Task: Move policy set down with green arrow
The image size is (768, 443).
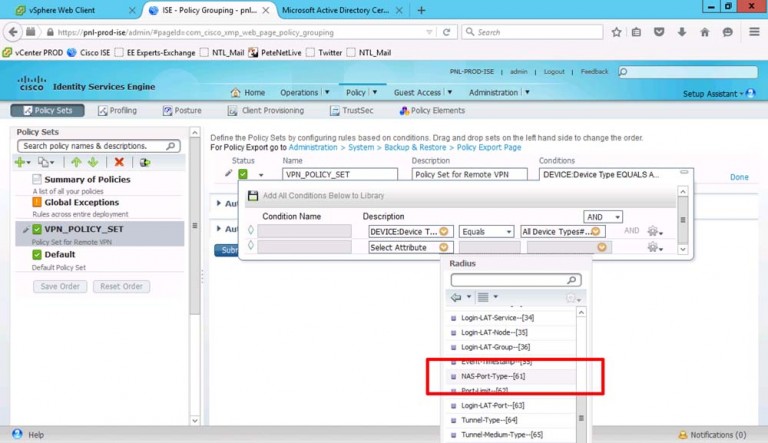Action: click(93, 162)
